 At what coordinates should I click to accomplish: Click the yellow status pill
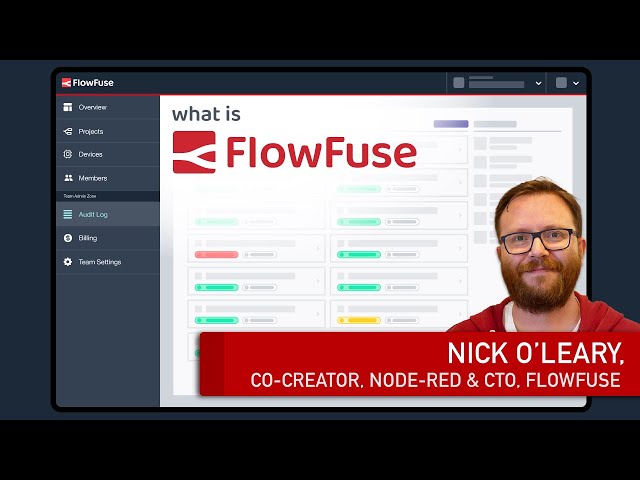[358, 320]
